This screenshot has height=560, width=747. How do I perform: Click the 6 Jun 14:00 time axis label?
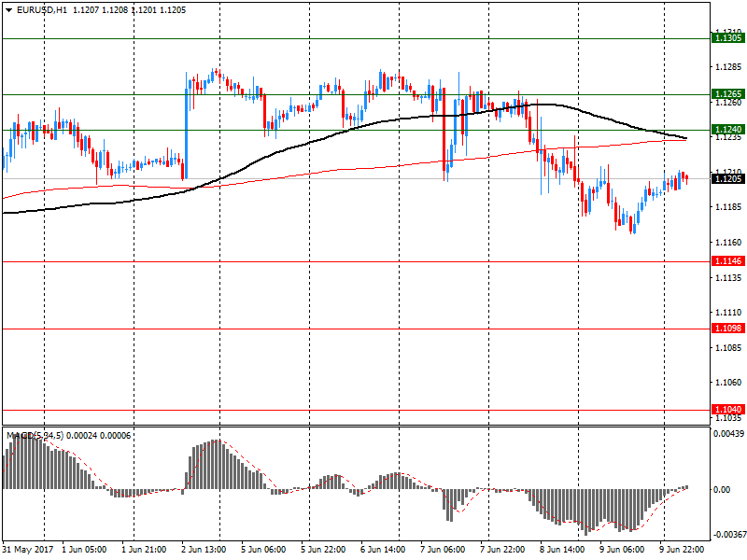[x=383, y=550]
